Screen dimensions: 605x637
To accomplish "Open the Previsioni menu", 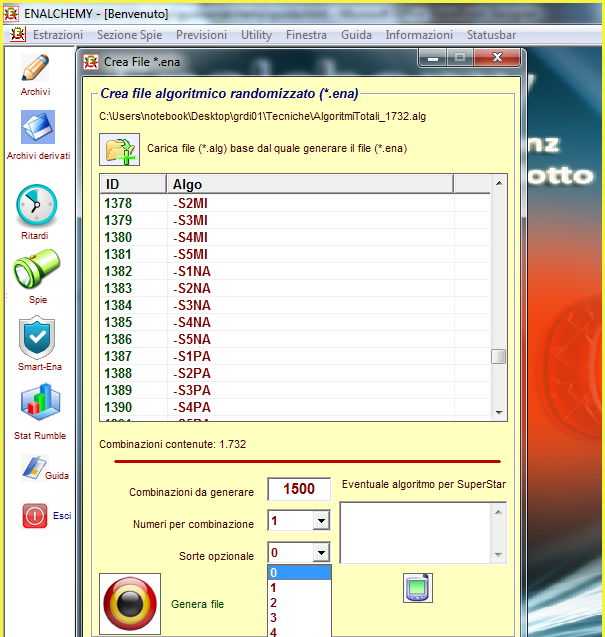I will tap(201, 35).
